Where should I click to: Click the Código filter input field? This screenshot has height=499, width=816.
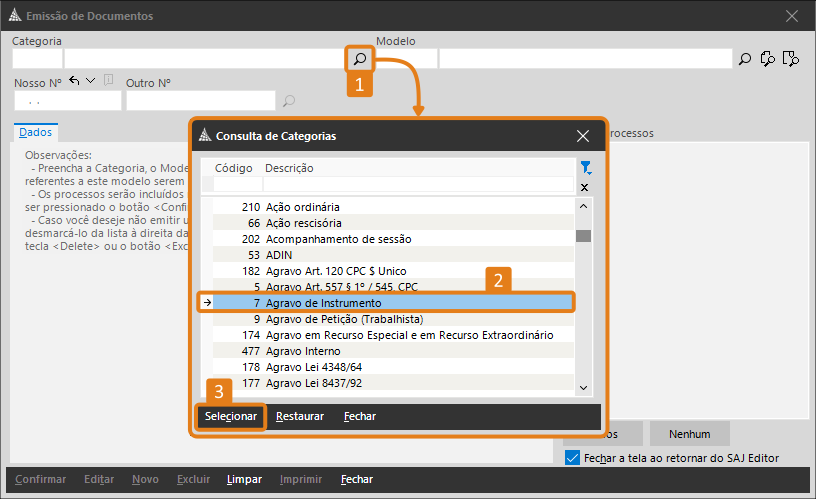(237, 185)
